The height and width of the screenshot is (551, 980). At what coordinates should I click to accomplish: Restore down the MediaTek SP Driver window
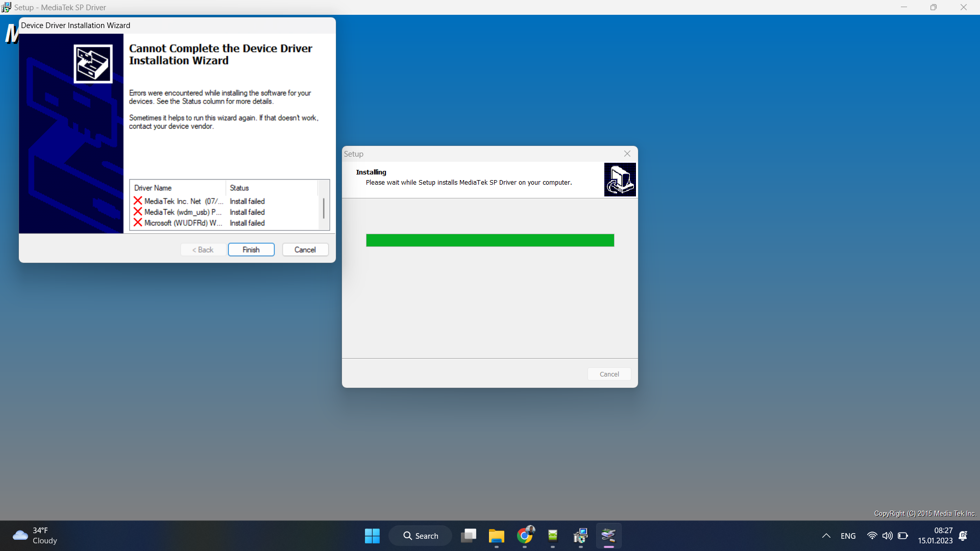[x=934, y=7]
